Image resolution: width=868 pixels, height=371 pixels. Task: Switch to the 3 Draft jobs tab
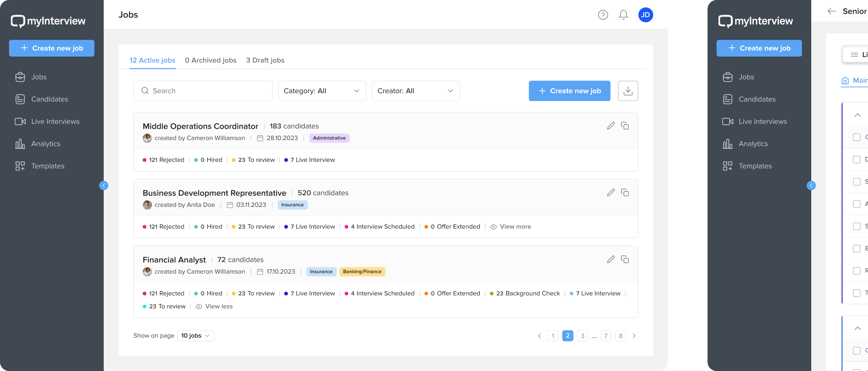(265, 60)
